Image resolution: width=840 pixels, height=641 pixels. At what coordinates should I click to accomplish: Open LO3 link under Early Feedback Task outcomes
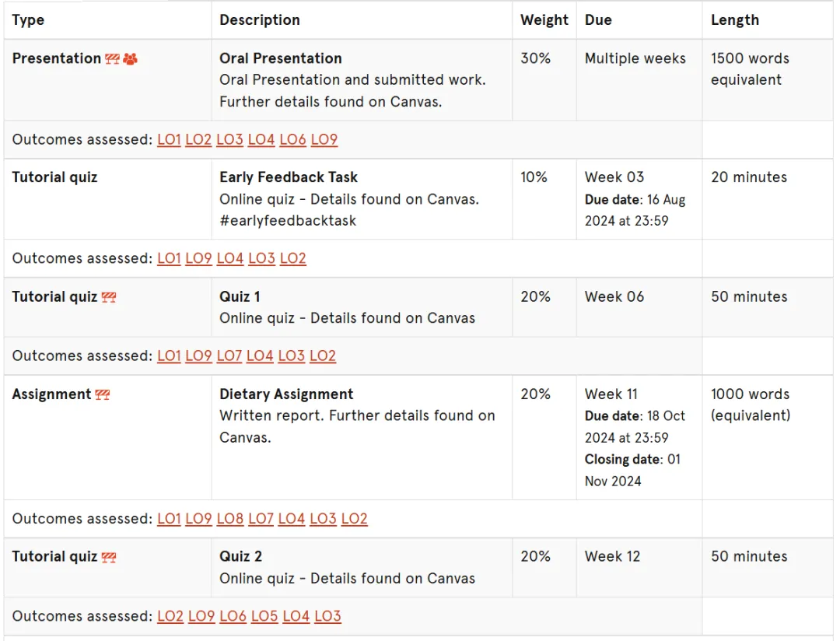tap(261, 259)
